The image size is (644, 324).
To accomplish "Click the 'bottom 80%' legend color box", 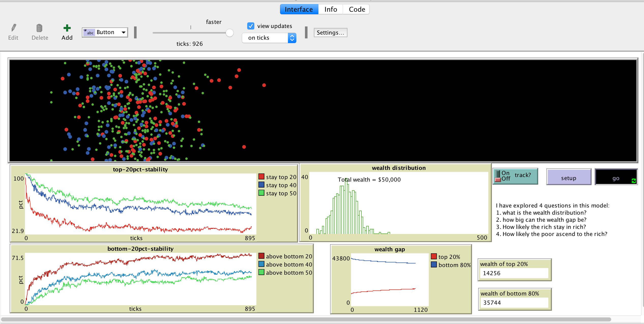I will tap(434, 264).
